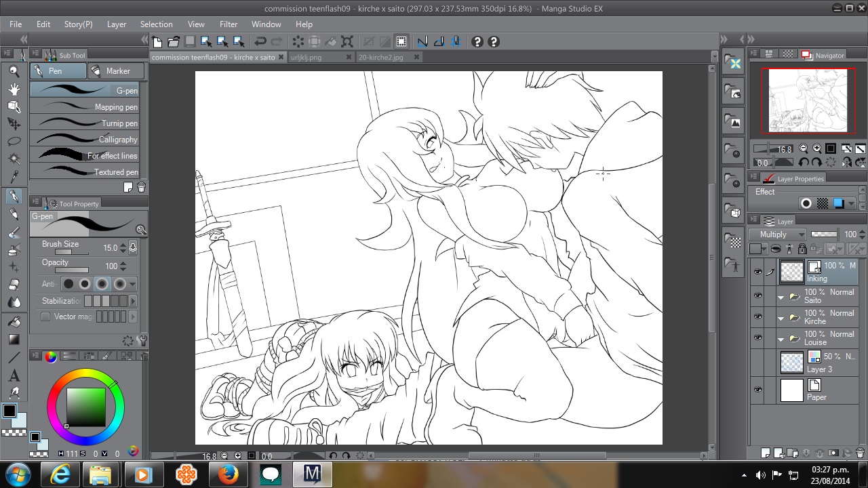Switch to the 20-kirche2.jpg tab
This screenshot has width=868, height=488.
tap(380, 58)
